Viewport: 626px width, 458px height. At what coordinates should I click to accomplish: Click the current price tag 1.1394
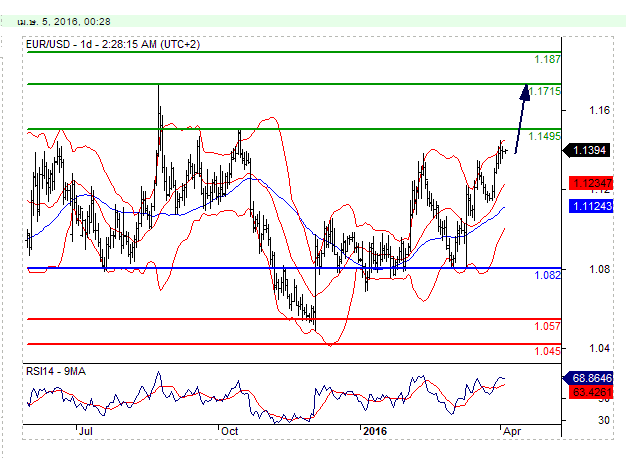pos(587,150)
